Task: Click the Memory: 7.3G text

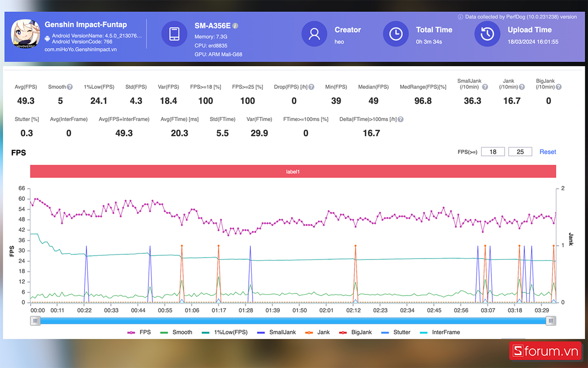Action: (x=211, y=37)
